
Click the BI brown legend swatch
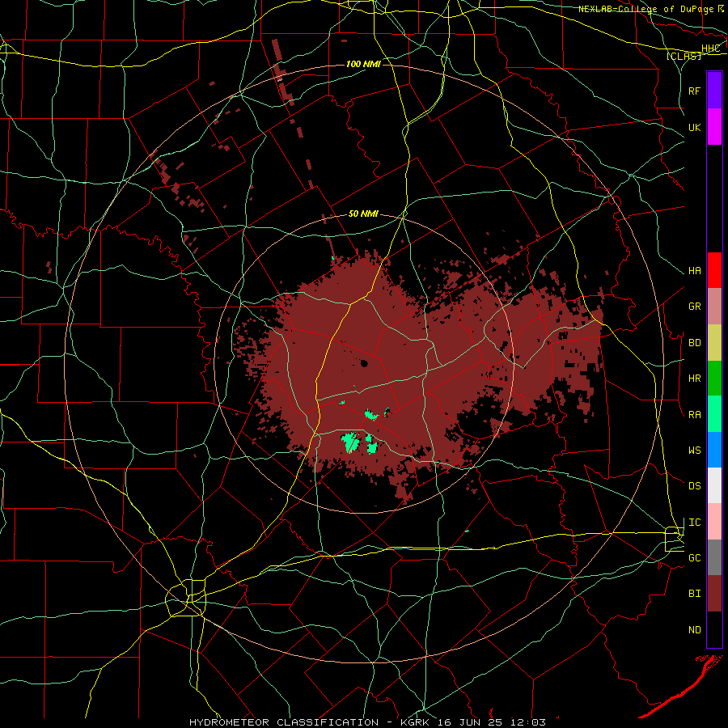(714, 594)
